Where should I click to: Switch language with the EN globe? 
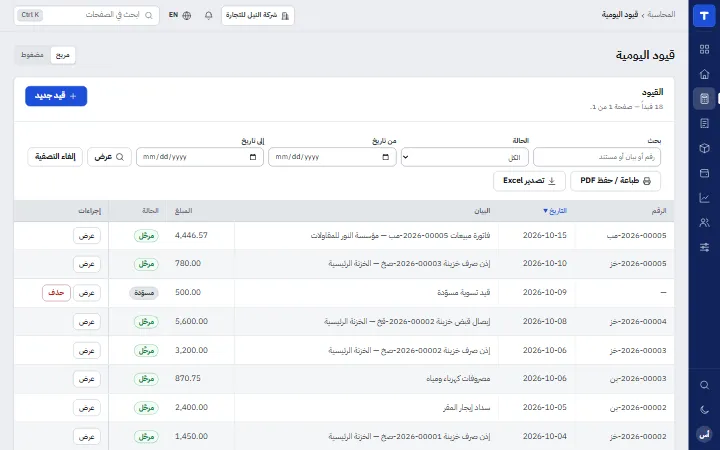coord(180,15)
